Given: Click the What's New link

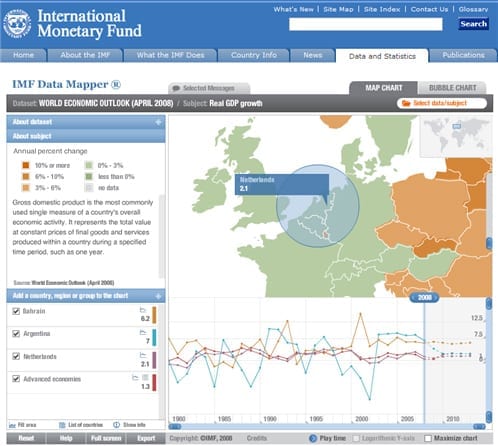Looking at the screenshot, I should coord(293,9).
